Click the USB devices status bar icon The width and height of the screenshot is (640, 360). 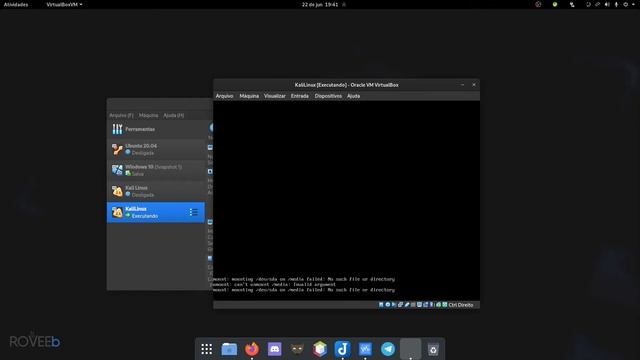(407, 304)
